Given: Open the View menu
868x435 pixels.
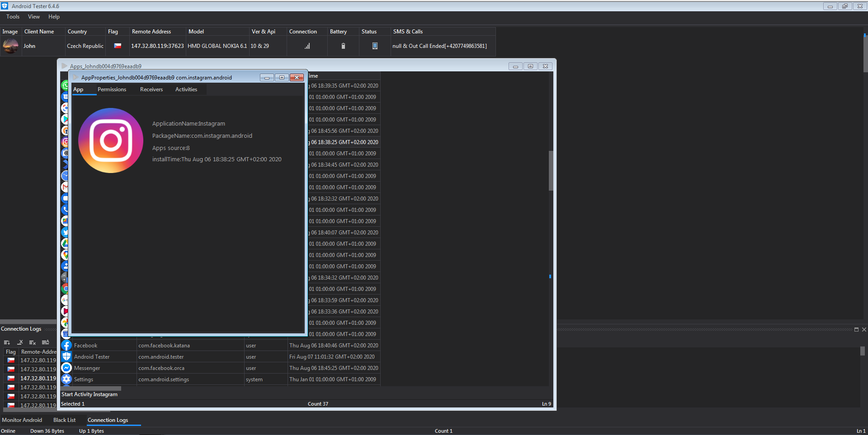Looking at the screenshot, I should click(x=34, y=17).
